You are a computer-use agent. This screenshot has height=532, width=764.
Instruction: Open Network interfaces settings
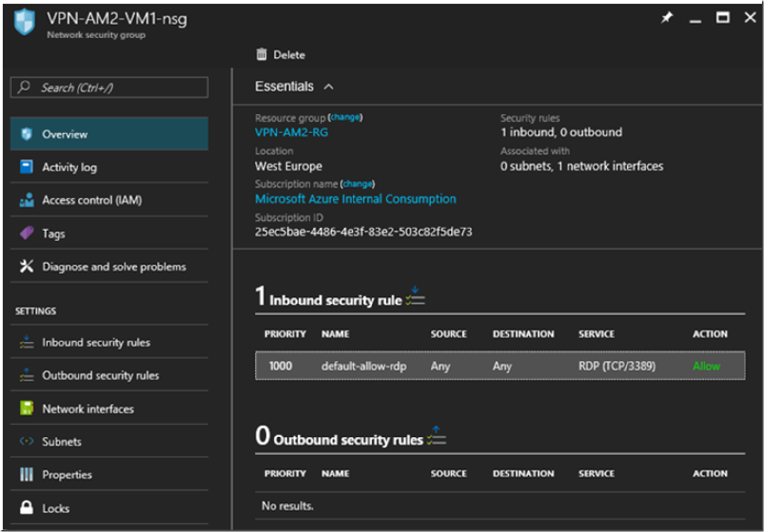pyautogui.click(x=109, y=408)
